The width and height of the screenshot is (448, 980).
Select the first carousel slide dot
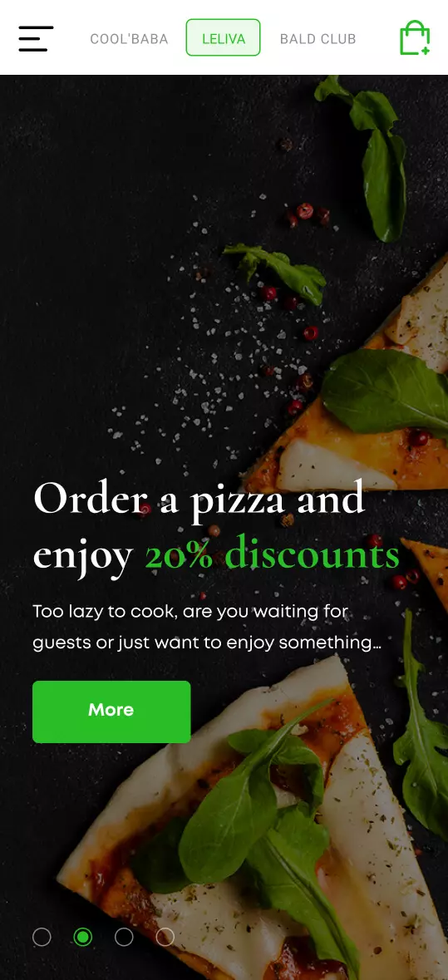42,936
